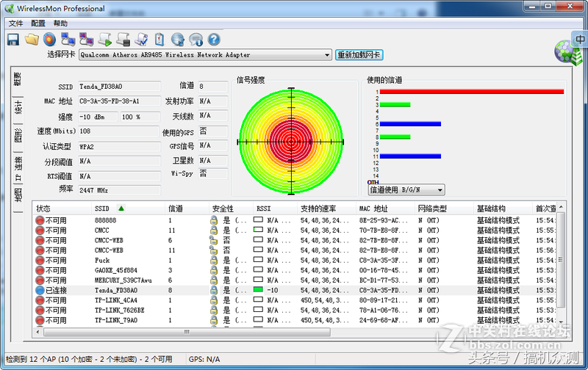
Task: Click the 速度 field showing 108
Action: (x=118, y=131)
